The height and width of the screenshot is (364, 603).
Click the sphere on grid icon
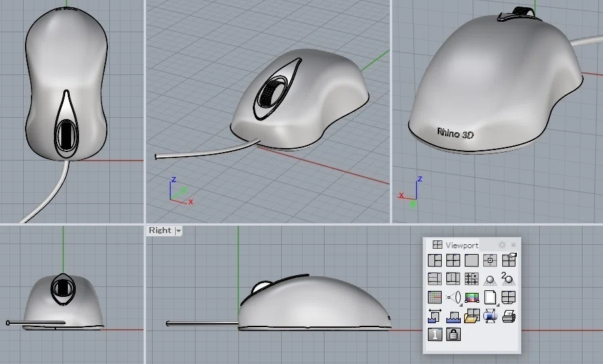[490, 280]
